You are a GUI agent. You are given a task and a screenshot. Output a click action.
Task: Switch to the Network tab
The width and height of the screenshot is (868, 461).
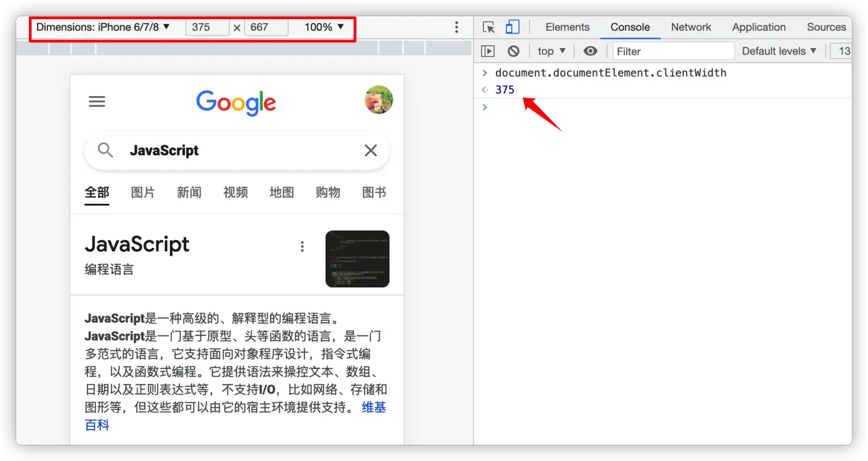[691, 27]
